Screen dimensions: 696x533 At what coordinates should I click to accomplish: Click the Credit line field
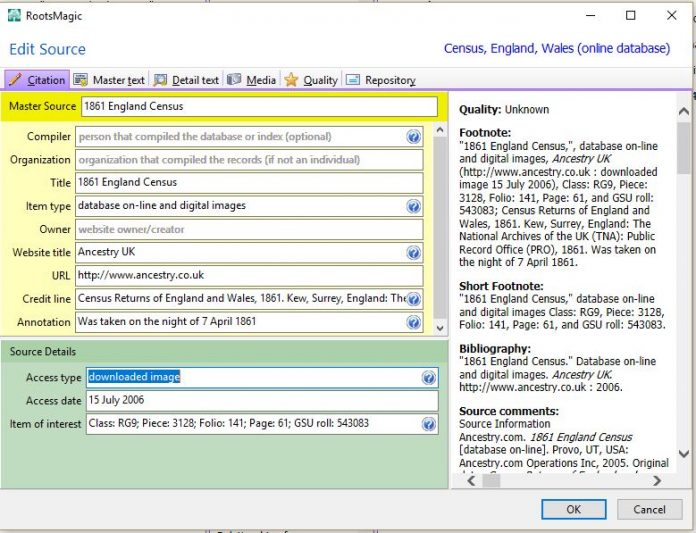[x=249, y=299]
